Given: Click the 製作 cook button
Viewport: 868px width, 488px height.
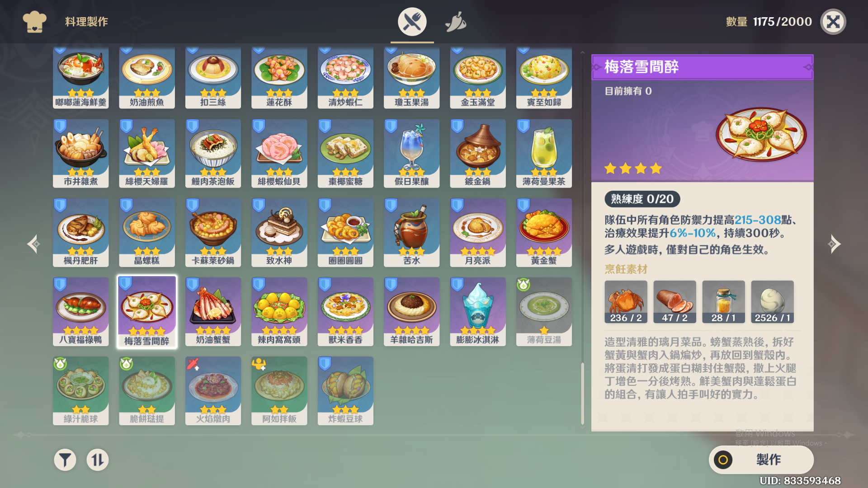Looking at the screenshot, I should pyautogui.click(x=761, y=460).
